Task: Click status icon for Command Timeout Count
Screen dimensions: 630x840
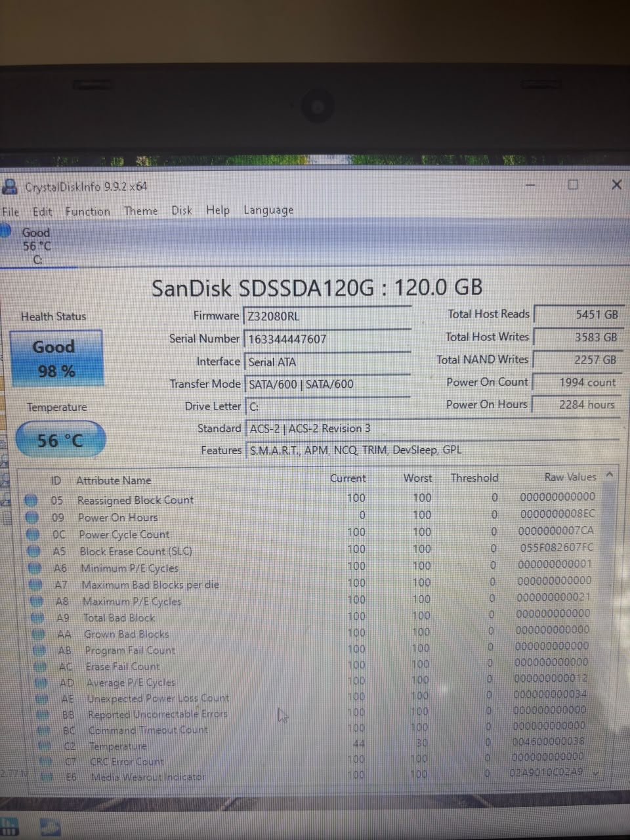Action: click(44, 730)
